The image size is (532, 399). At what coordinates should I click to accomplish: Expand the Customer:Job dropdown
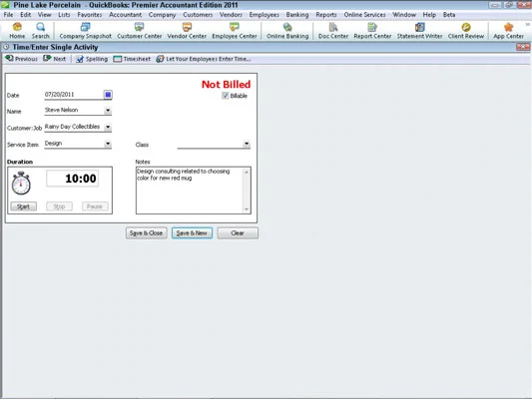108,127
